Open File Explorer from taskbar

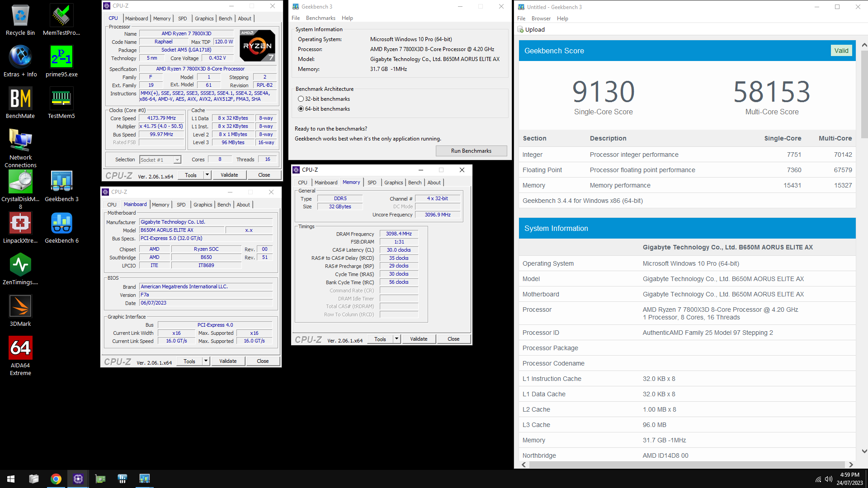(34, 479)
